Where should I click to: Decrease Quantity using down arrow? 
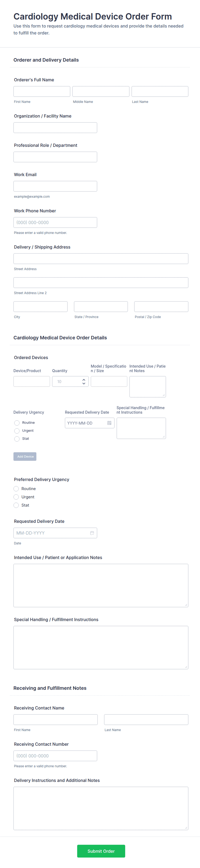[84, 384]
